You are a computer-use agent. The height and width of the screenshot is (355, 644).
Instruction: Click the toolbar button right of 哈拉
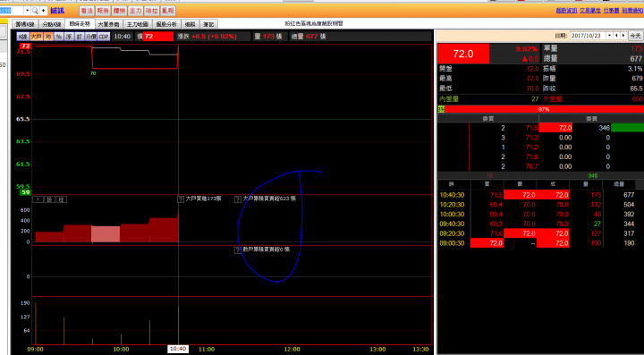[168, 11]
